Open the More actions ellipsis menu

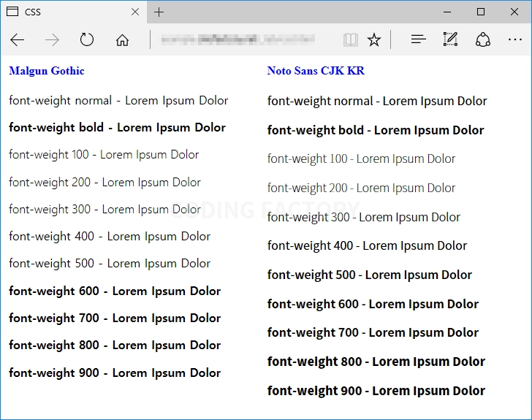pos(515,39)
